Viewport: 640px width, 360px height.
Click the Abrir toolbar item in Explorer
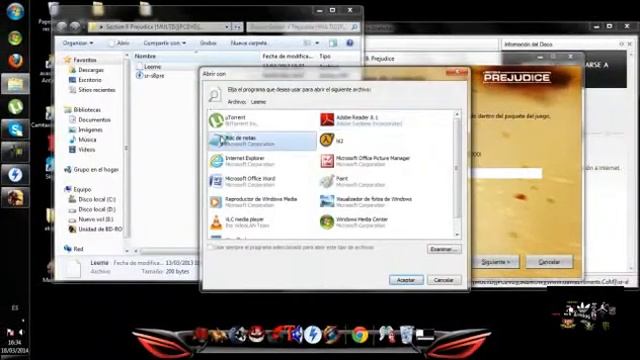point(119,43)
